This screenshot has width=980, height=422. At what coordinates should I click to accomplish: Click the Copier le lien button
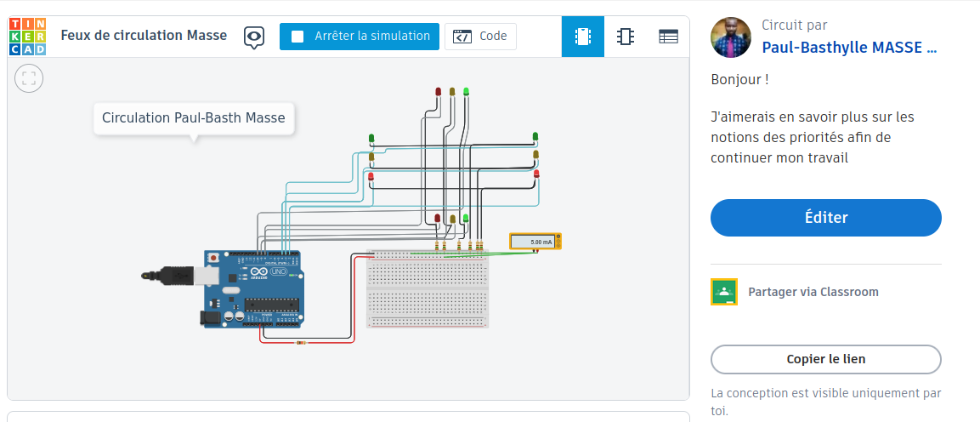point(825,359)
